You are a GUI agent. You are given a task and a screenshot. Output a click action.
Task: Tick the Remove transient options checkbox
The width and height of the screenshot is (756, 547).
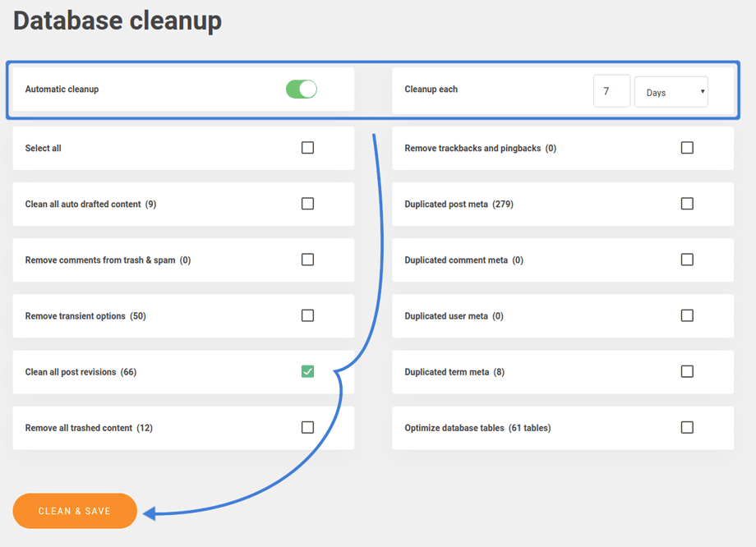307,315
